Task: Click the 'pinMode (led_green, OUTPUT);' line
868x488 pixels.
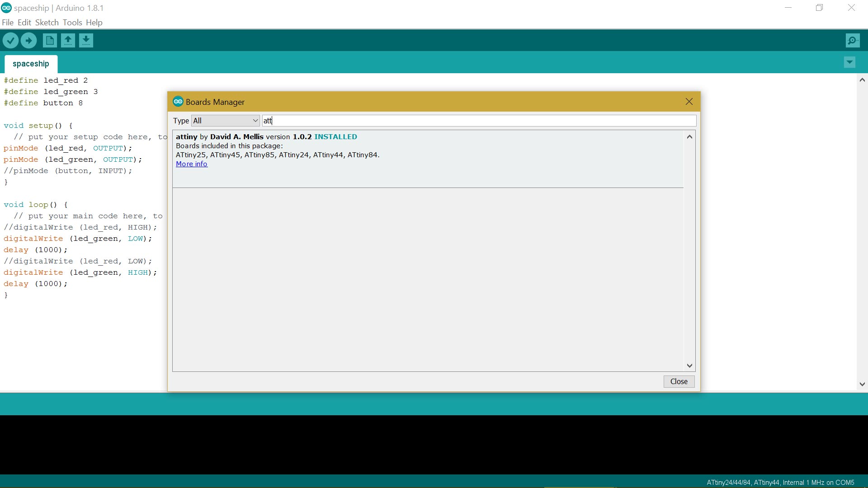Action: (73, 160)
